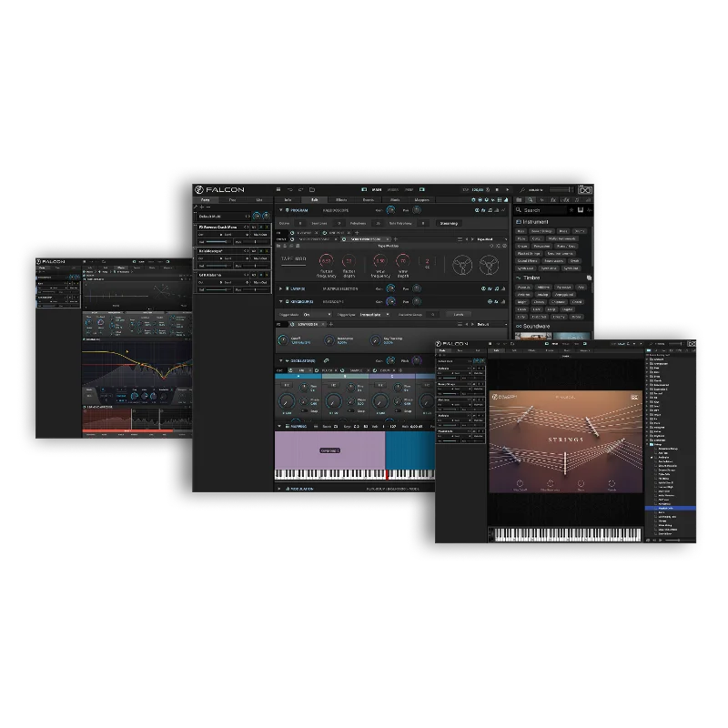This screenshot has height=728, width=728.
Task: Toggle Snap switch on oscillator A
Action: pos(305,411)
